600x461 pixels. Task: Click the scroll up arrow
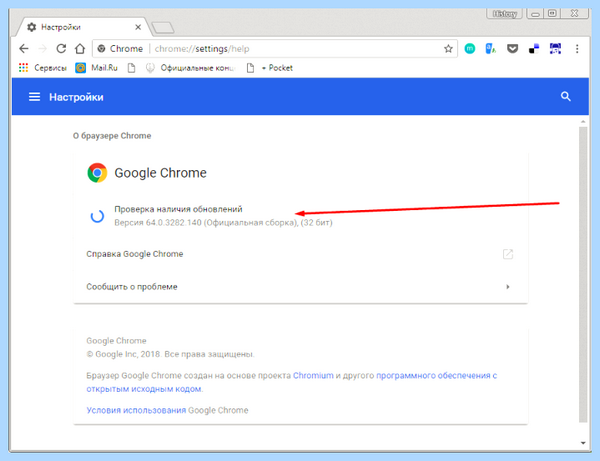tap(583, 122)
